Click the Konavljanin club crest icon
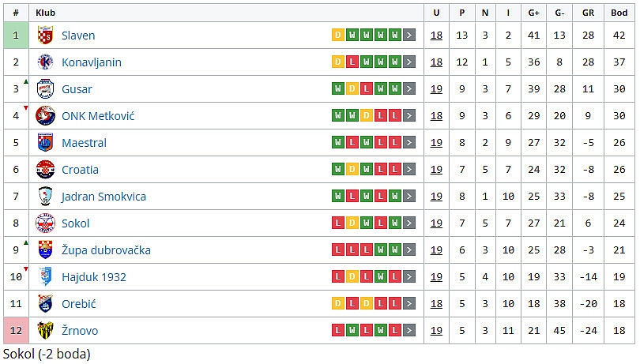Image resolution: width=640 pixels, height=364 pixels. [x=45, y=62]
